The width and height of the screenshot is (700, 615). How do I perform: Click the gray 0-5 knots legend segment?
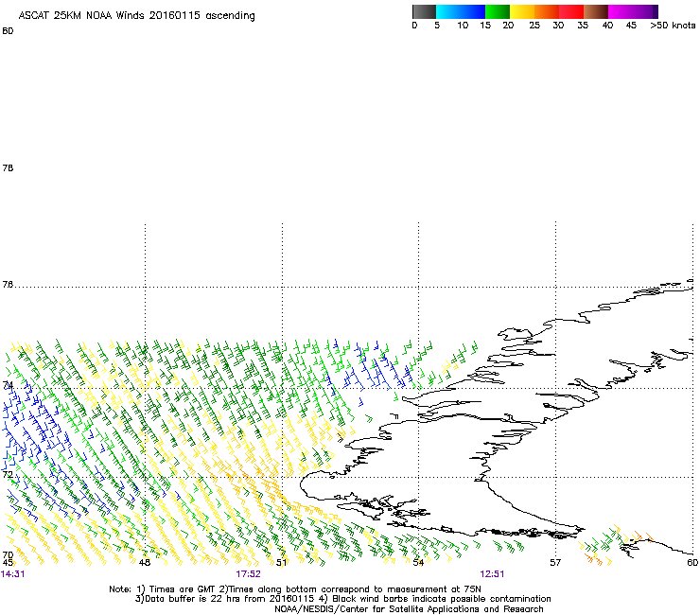[424, 11]
